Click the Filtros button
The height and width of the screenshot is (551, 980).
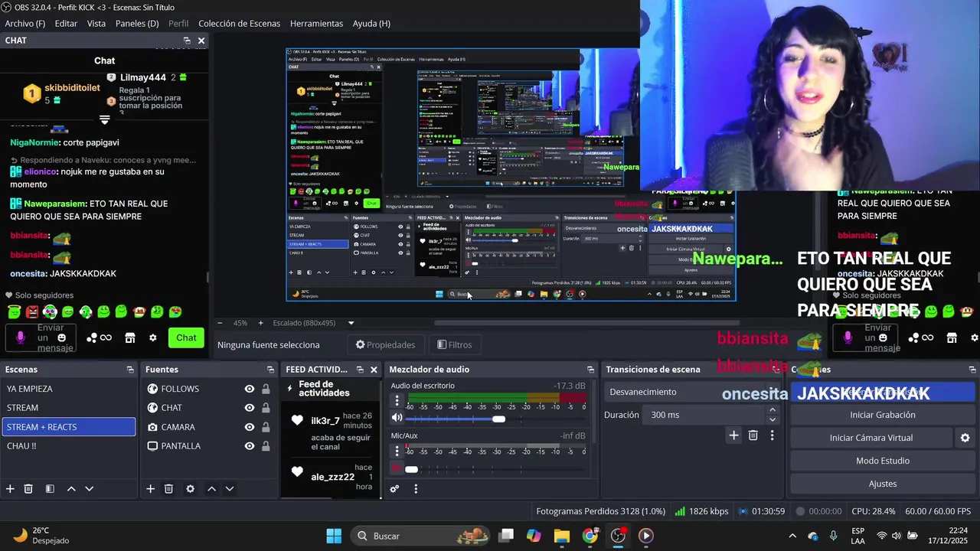pos(454,345)
